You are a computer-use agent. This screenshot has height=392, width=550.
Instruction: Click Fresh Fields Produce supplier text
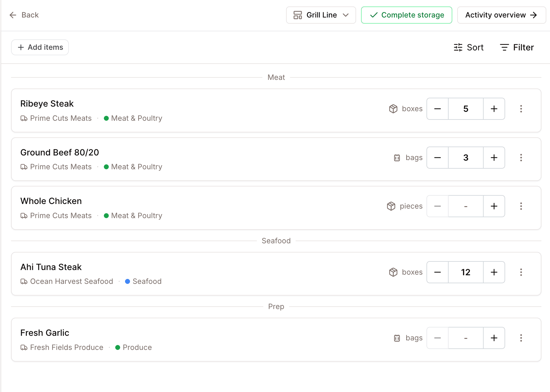click(67, 347)
